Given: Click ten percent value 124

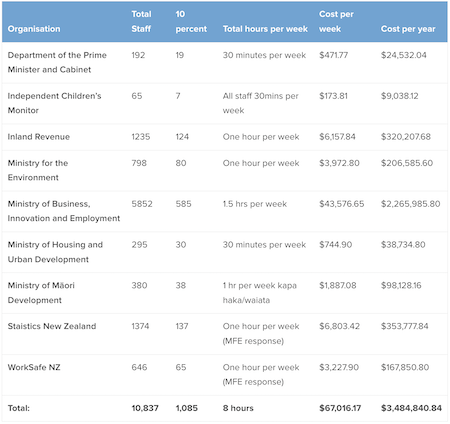Looking at the screenshot, I should pos(182,137).
